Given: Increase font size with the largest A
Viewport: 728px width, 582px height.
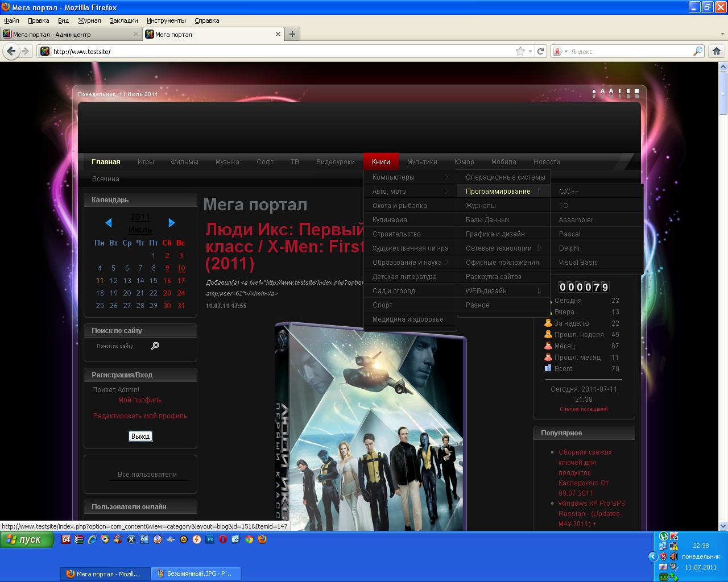Looking at the screenshot, I should (611, 92).
